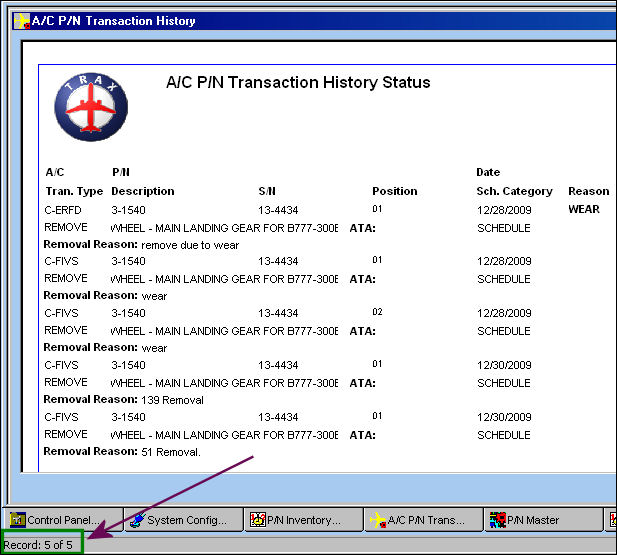Select the A/C P/N Trans window tab
The image size is (617, 555).
[424, 520]
